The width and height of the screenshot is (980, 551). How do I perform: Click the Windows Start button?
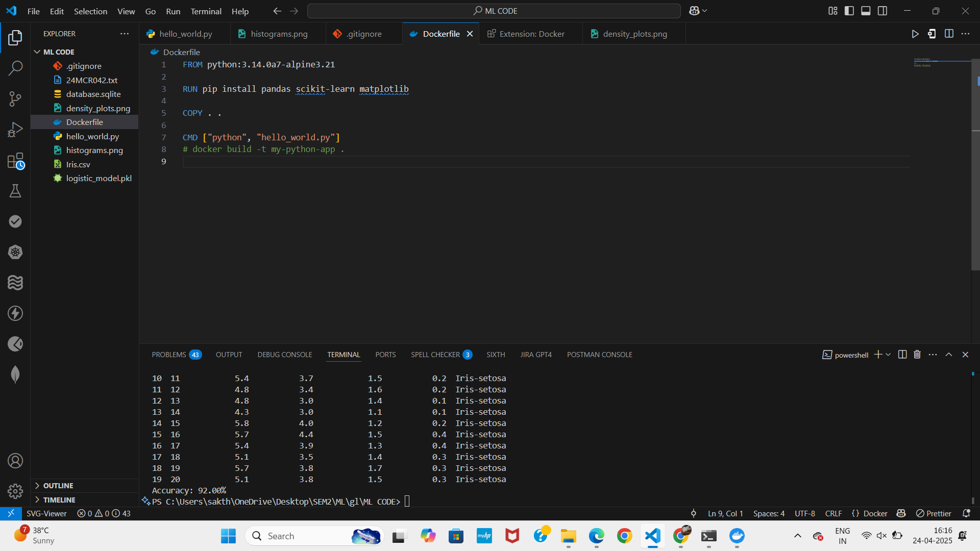(x=228, y=536)
